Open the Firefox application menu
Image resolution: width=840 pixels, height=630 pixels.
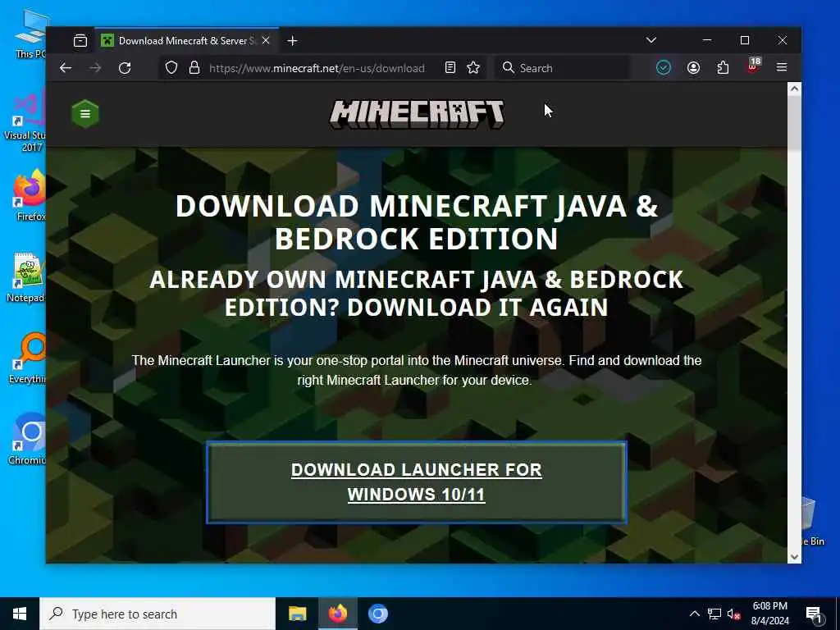pos(782,67)
